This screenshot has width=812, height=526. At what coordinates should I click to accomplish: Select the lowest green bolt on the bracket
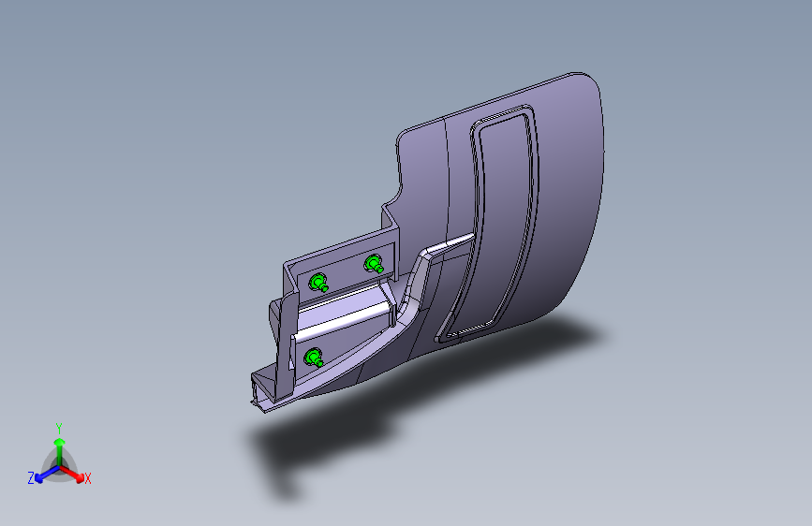pyautogui.click(x=314, y=358)
